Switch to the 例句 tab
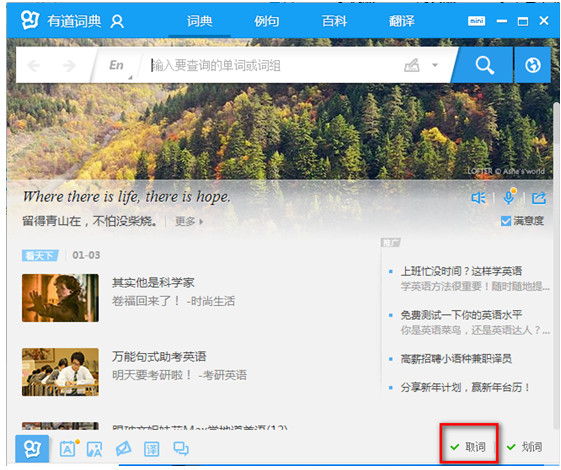561x470 pixels. point(267,21)
